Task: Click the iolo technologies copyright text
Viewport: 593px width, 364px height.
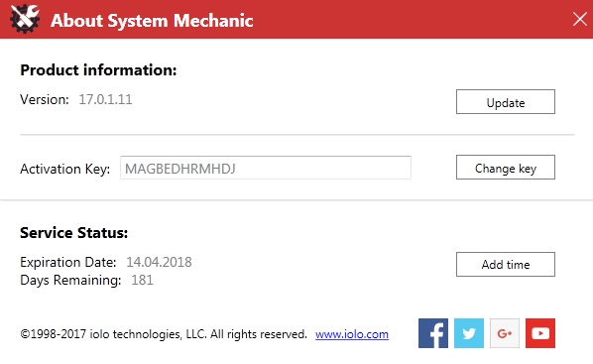Action: (x=164, y=334)
